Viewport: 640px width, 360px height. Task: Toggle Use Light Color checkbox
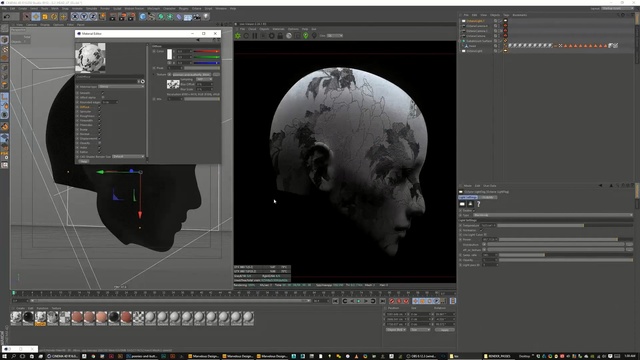pos(485,235)
